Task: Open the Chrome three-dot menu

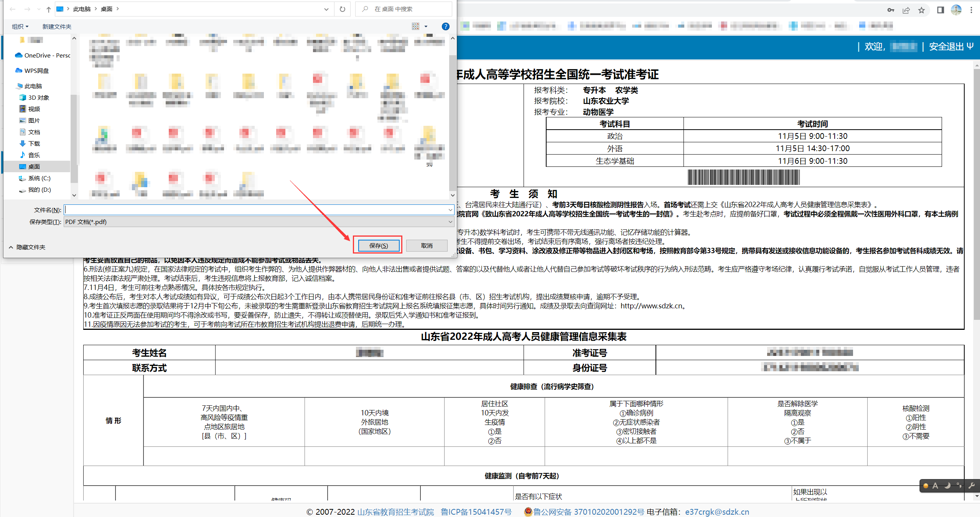Action: [971, 10]
